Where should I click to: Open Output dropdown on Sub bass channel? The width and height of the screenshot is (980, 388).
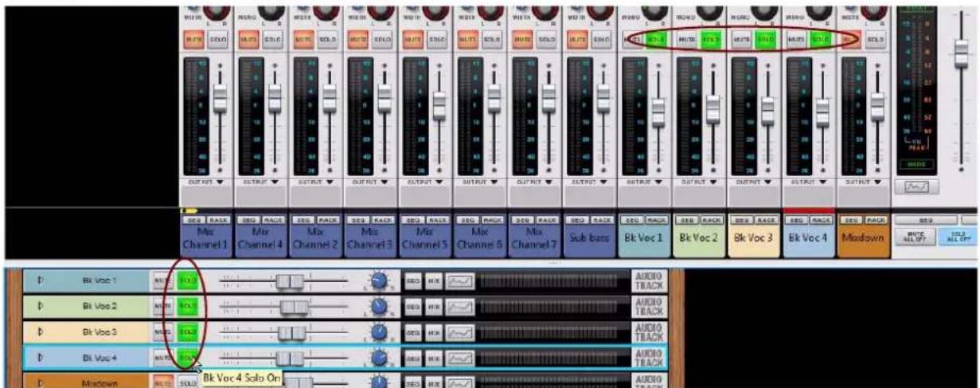[589, 181]
